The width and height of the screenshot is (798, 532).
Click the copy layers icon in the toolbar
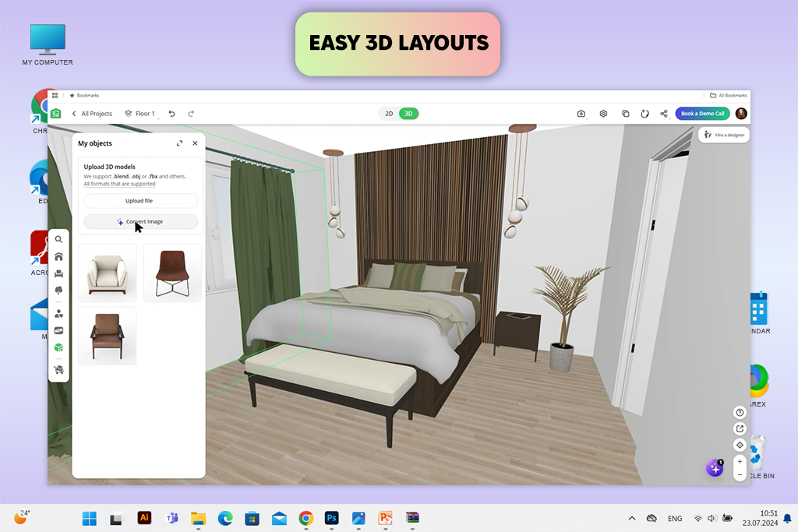pos(626,114)
